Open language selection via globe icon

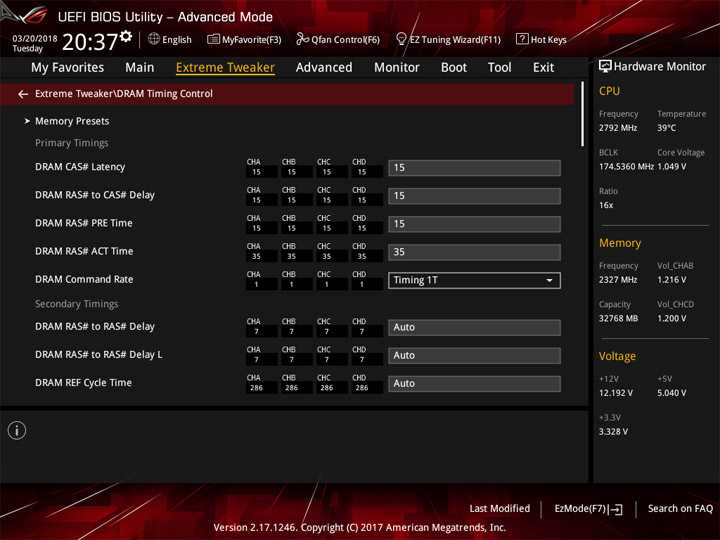tap(154, 39)
